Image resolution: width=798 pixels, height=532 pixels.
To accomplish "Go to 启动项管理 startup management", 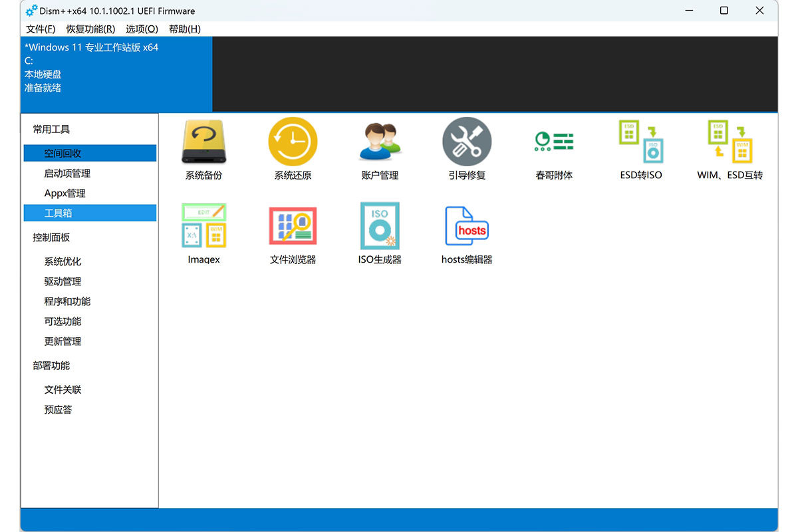I will tap(67, 174).
